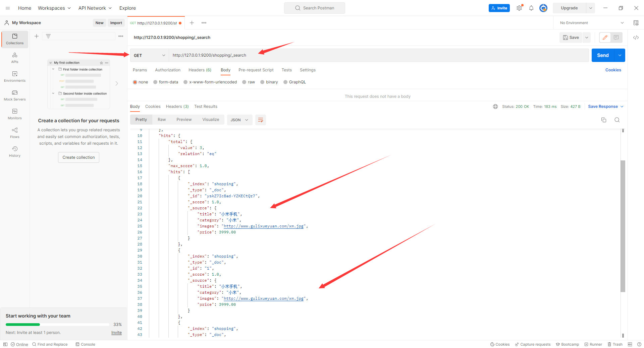Open the History sidebar panel
The width and height of the screenshot is (644, 348).
(15, 151)
